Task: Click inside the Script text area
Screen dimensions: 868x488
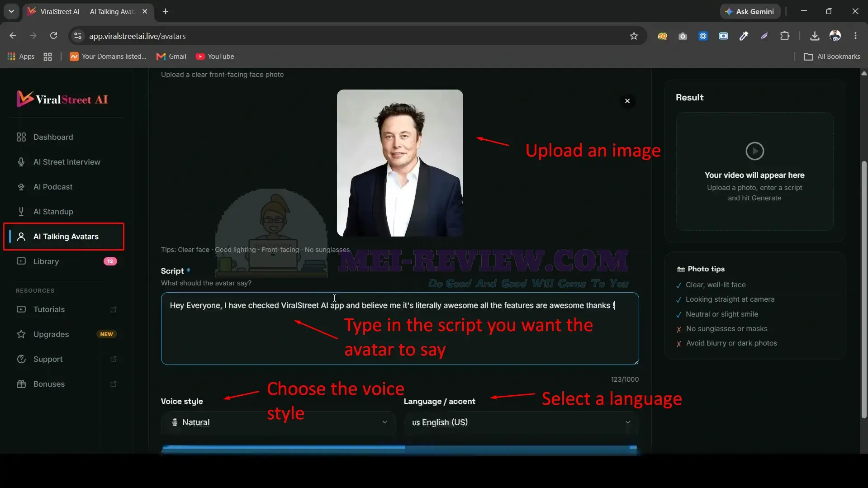Action: coord(400,328)
